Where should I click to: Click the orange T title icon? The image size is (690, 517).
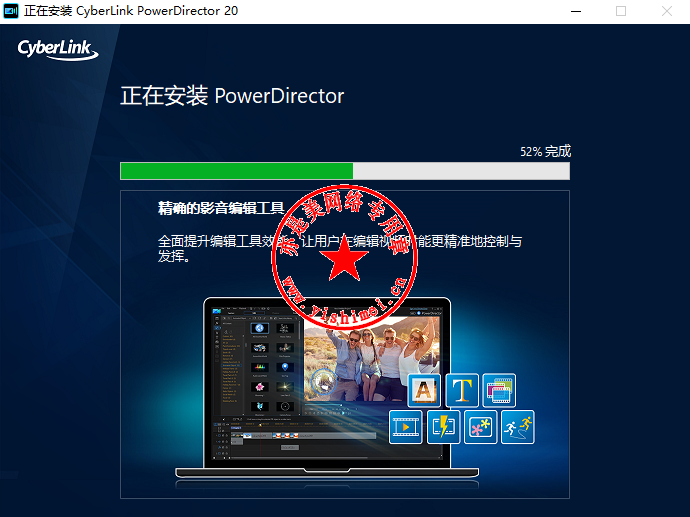coord(462,390)
